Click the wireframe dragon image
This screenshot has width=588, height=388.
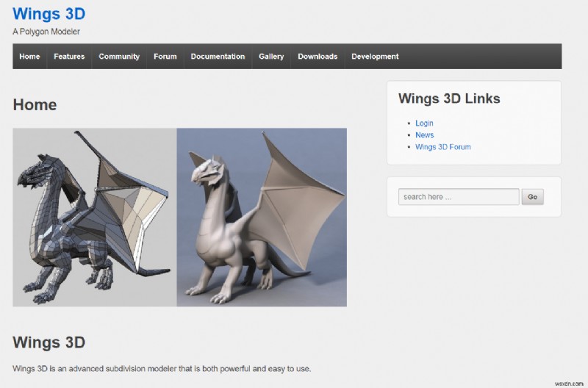point(95,218)
